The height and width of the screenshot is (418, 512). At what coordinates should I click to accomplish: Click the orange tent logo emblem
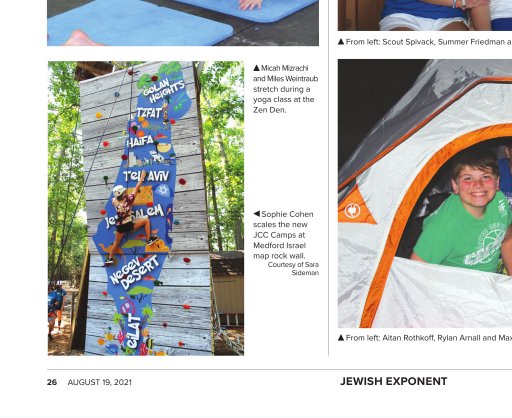353,211
